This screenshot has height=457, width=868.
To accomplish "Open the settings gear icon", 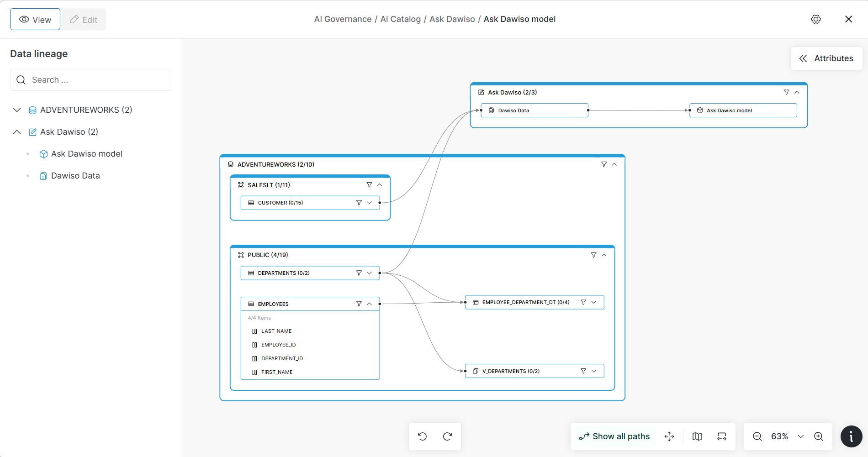I will click(x=816, y=19).
